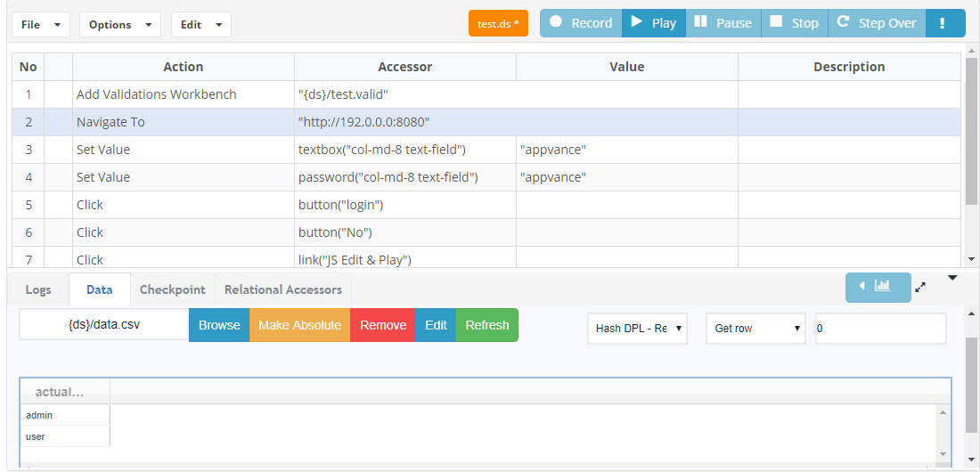Click the Set Value action in row 3
The height and width of the screenshot is (472, 980).
point(184,150)
